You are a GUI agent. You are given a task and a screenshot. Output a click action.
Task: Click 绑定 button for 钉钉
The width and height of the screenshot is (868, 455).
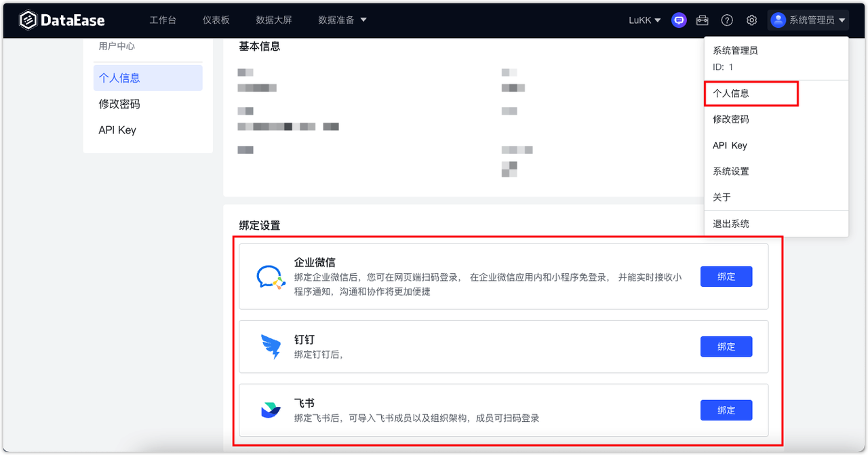[726, 347]
